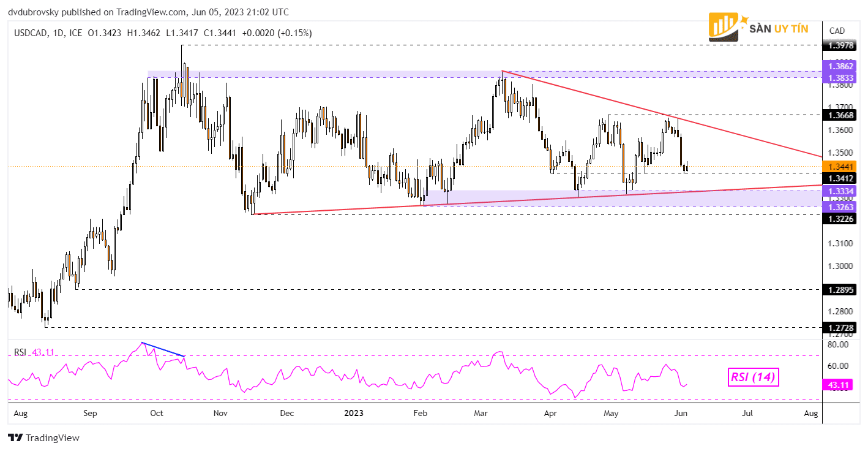Click the CAD currency label above price axis

tap(837, 31)
